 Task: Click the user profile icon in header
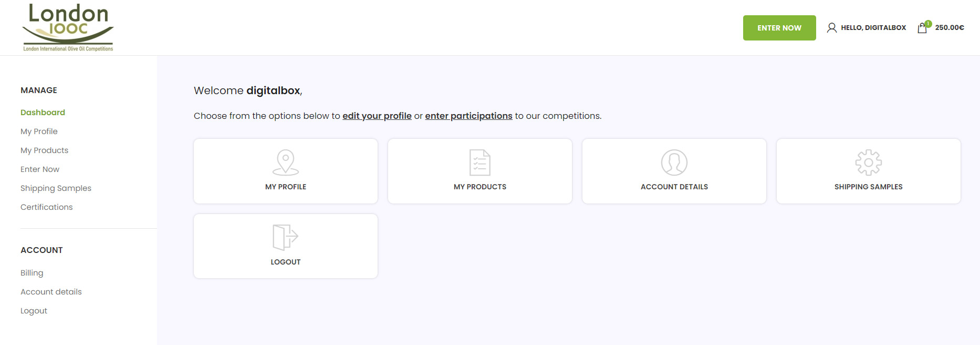point(832,28)
